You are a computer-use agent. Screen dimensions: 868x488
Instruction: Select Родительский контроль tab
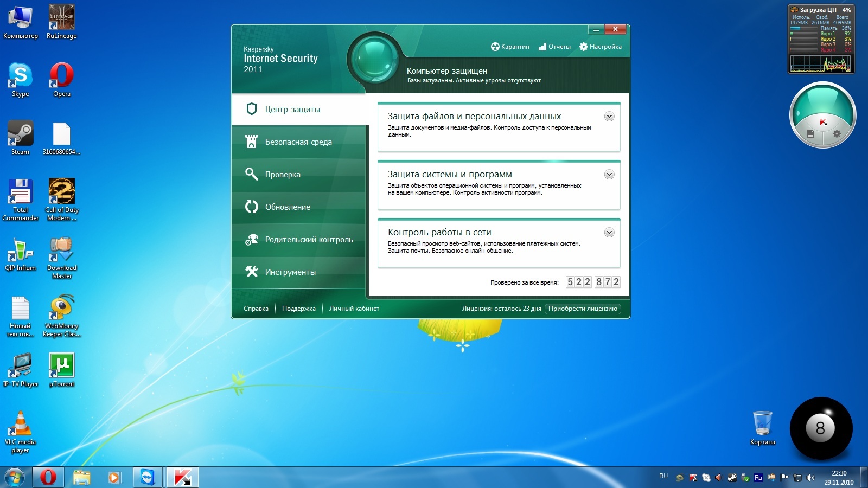pyautogui.click(x=299, y=240)
